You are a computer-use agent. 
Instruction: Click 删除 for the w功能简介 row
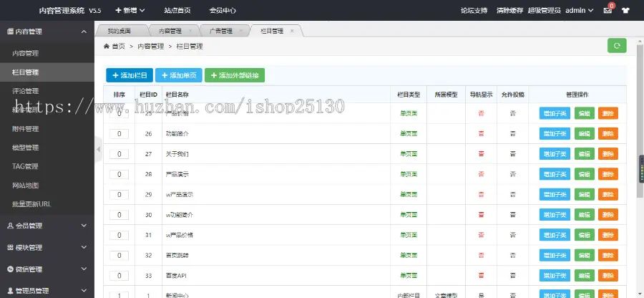pos(608,215)
